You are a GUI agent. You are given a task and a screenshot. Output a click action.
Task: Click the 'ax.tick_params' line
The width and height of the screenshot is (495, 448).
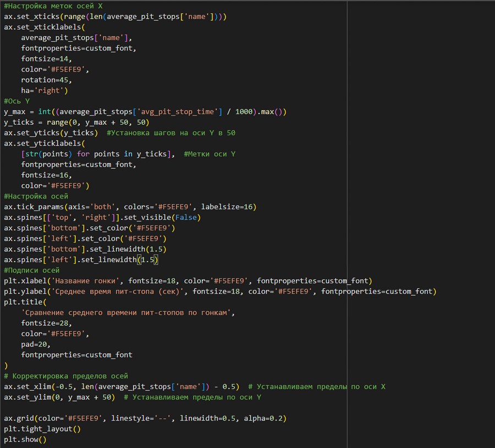pos(130,207)
